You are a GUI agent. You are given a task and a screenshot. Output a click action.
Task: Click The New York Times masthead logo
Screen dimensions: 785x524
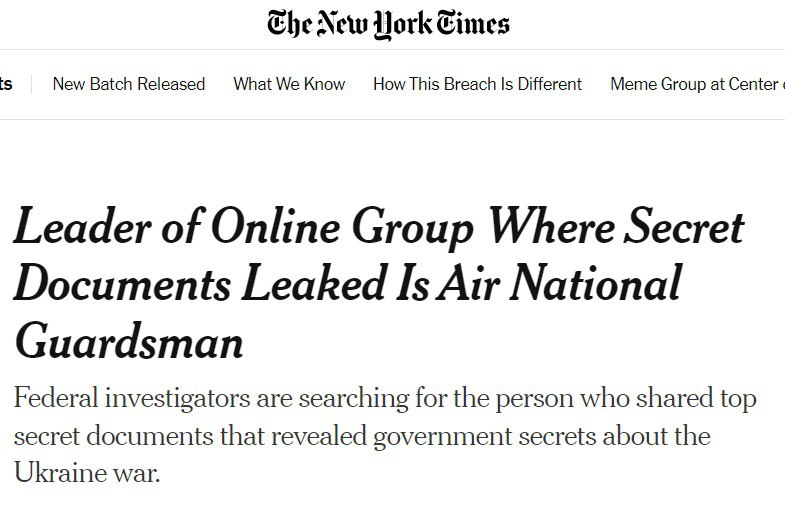388,24
